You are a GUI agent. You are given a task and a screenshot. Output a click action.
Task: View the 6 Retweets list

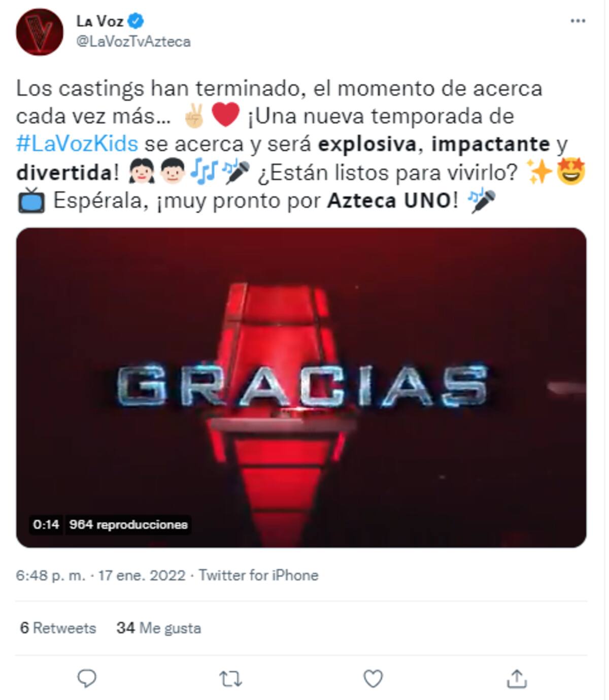click(58, 628)
